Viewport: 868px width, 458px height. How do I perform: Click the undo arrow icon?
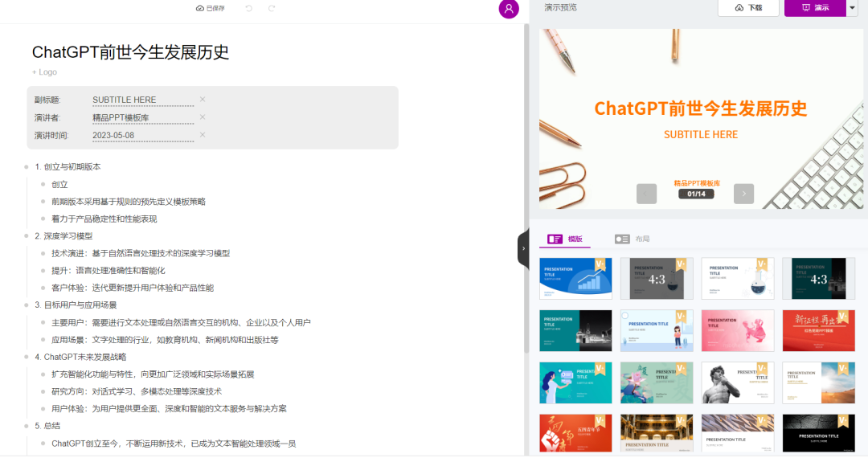(249, 8)
